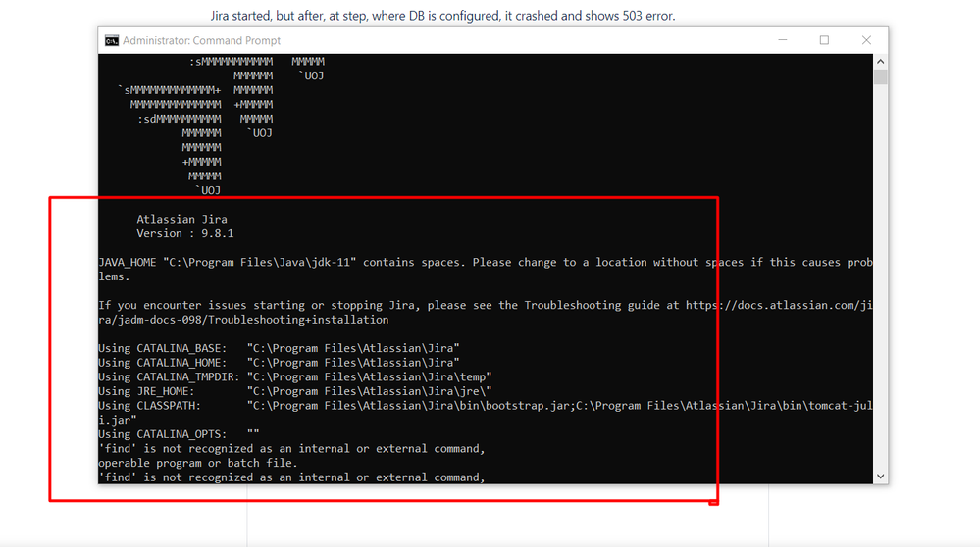Click the scrollbar up arrow
980x552 pixels.
pyautogui.click(x=880, y=61)
